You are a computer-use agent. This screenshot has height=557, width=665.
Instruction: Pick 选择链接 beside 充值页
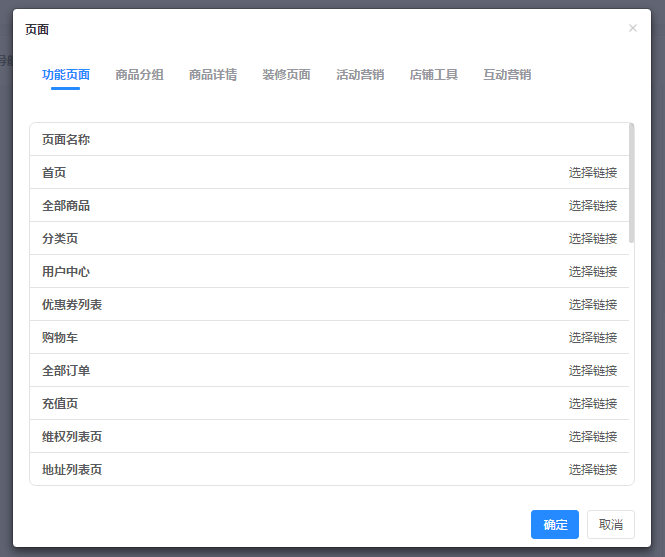tap(592, 403)
